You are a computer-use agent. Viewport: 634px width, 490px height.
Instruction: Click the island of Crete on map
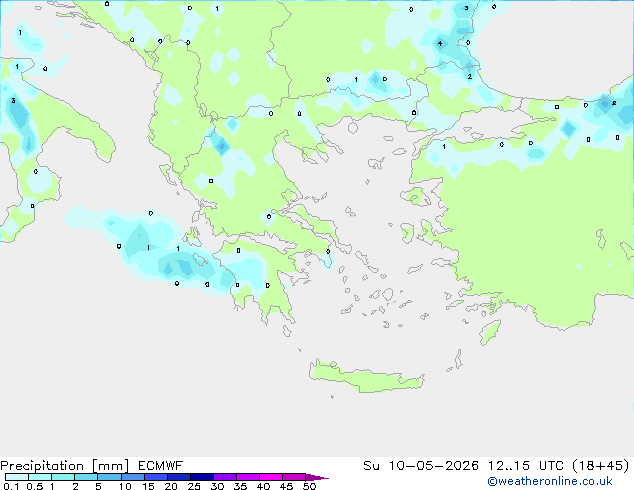click(x=366, y=377)
